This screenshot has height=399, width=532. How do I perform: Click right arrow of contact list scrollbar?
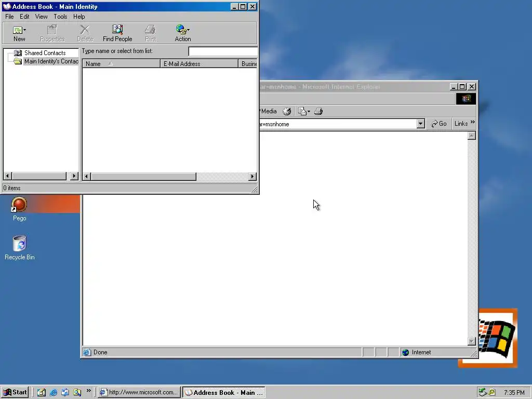click(252, 177)
